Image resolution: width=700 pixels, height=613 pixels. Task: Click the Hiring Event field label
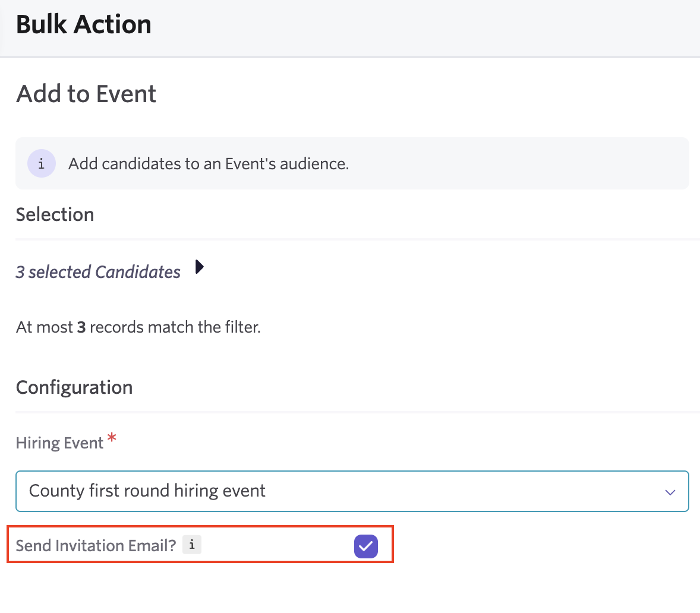click(59, 443)
